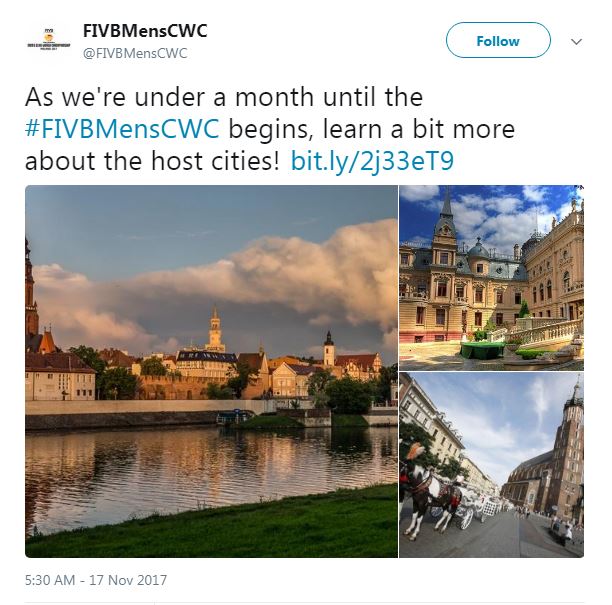The image size is (612, 605).
Task: View the ornate palace building photo
Action: click(491, 278)
